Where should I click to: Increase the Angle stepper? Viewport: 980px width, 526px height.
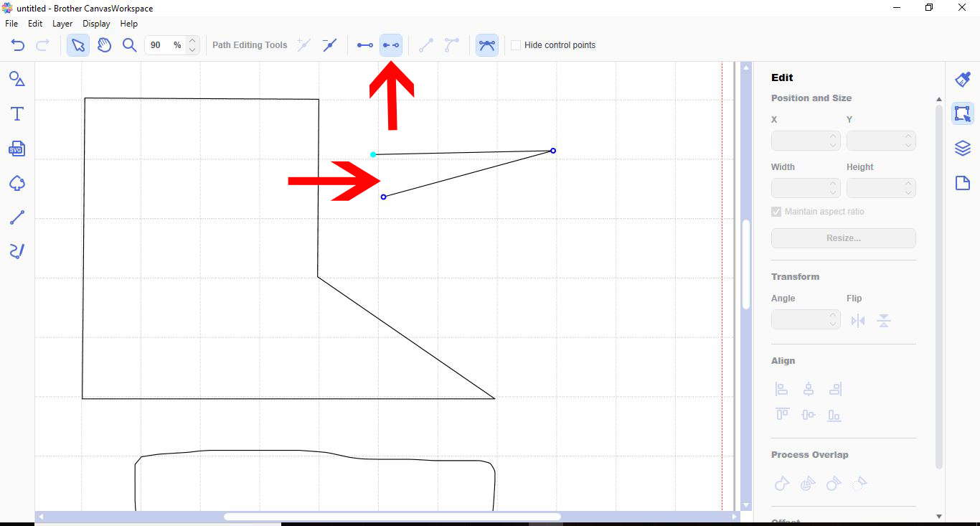coord(833,314)
